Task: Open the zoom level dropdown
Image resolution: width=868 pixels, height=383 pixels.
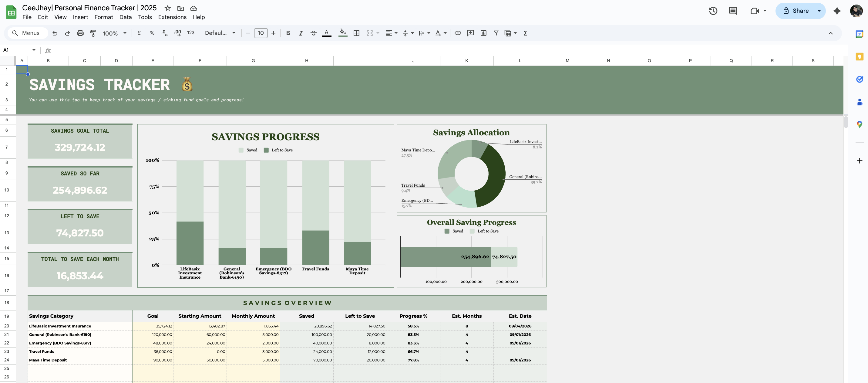Action: pos(115,33)
